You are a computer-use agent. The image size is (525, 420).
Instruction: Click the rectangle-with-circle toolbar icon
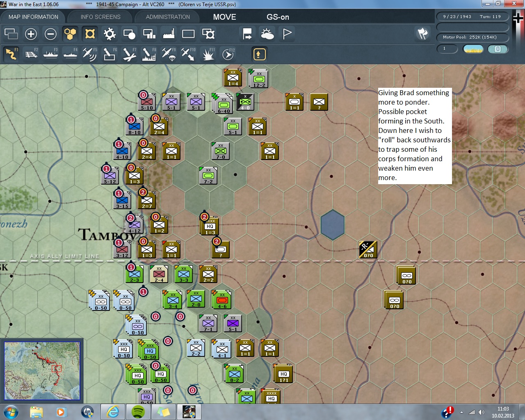(x=129, y=34)
